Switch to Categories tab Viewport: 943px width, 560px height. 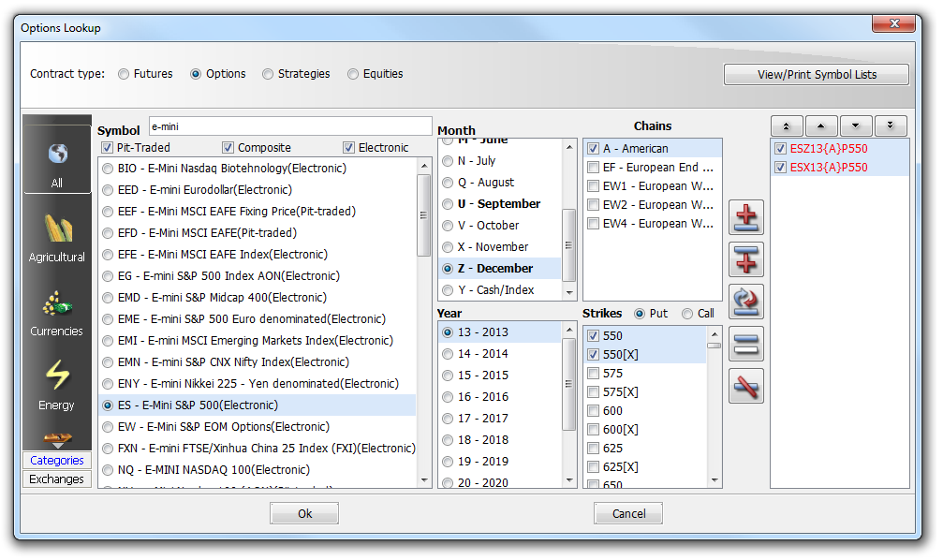[57, 460]
